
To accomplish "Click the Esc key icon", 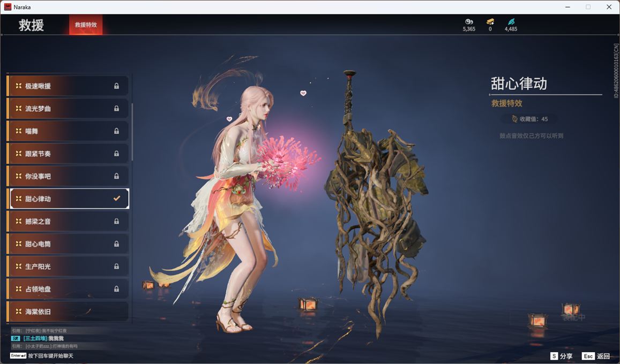I will tap(588, 356).
